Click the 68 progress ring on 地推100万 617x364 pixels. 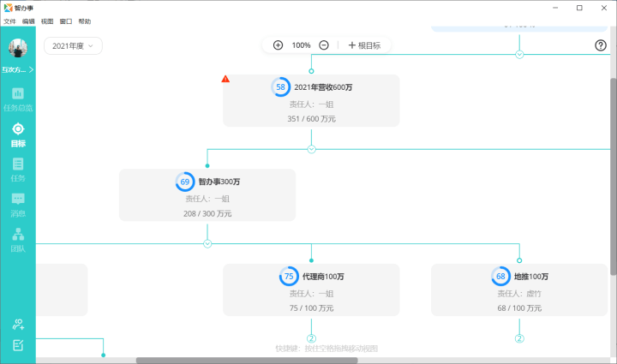(x=500, y=277)
